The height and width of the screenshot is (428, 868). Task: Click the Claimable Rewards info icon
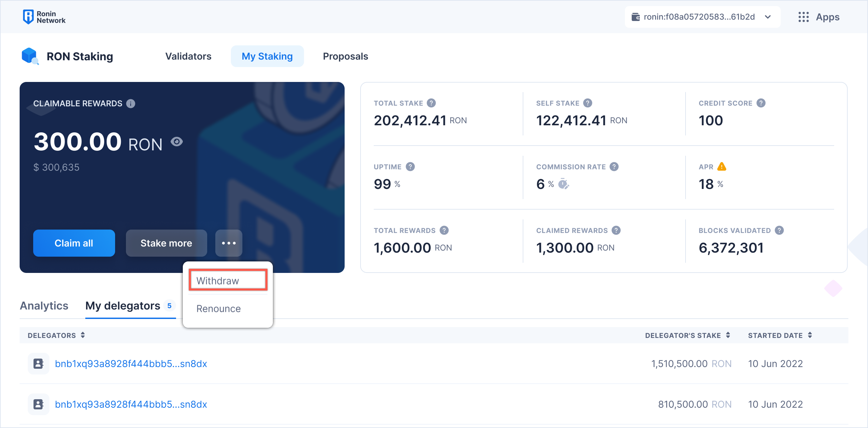pyautogui.click(x=131, y=104)
